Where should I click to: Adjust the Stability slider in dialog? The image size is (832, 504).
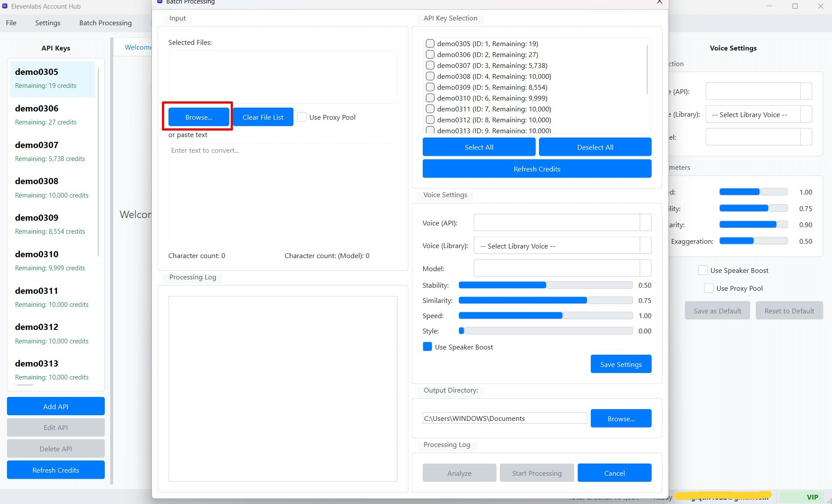coord(546,285)
